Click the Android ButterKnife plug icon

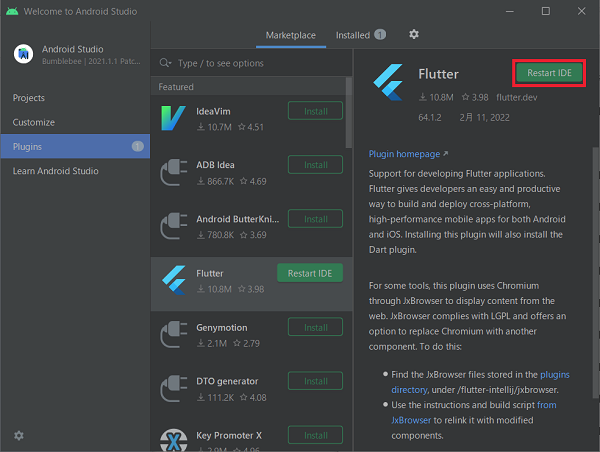click(174, 226)
